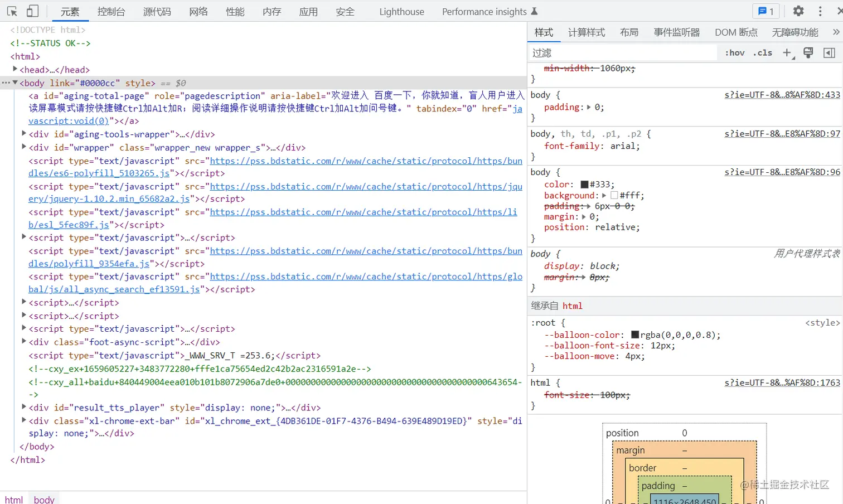The width and height of the screenshot is (843, 504).
Task: Open es6-polyfill script source link
Action: 275,167
